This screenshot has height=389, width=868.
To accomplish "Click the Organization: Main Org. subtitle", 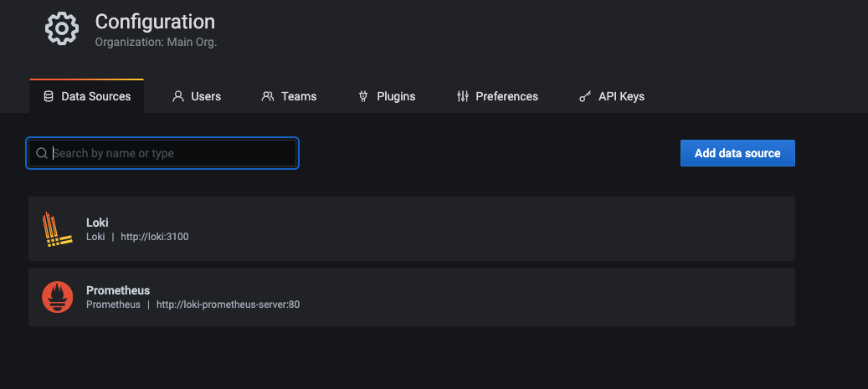I will (x=156, y=42).
